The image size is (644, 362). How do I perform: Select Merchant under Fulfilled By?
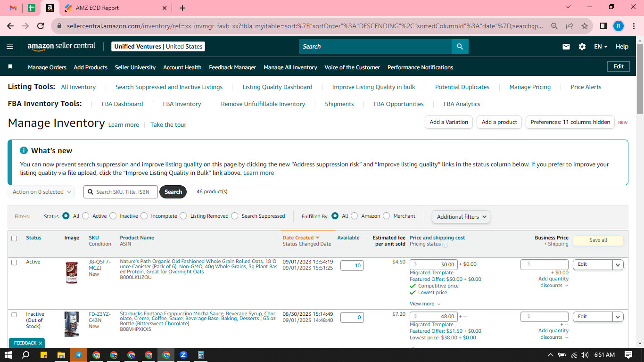[x=386, y=216]
